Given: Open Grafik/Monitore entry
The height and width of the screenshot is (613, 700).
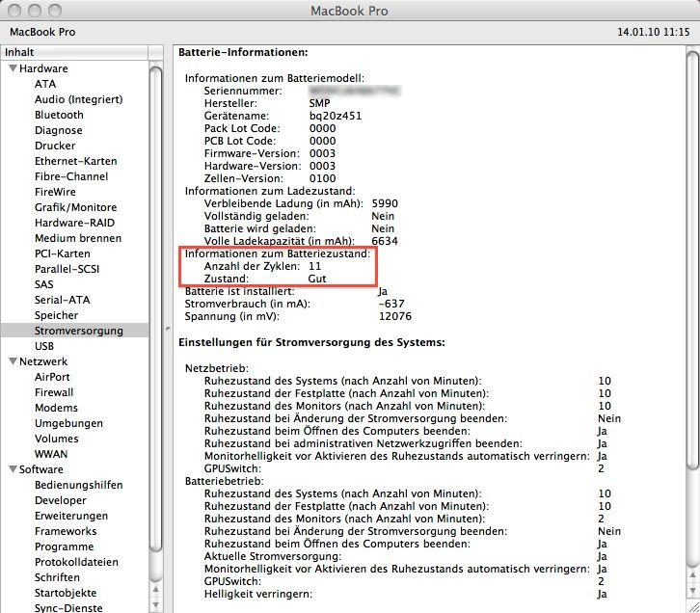Looking at the screenshot, I should click(x=76, y=207).
